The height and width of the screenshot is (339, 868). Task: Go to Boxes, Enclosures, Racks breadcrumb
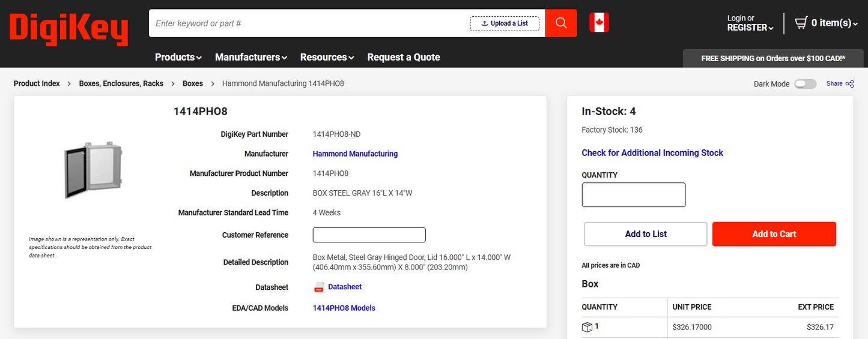121,83
